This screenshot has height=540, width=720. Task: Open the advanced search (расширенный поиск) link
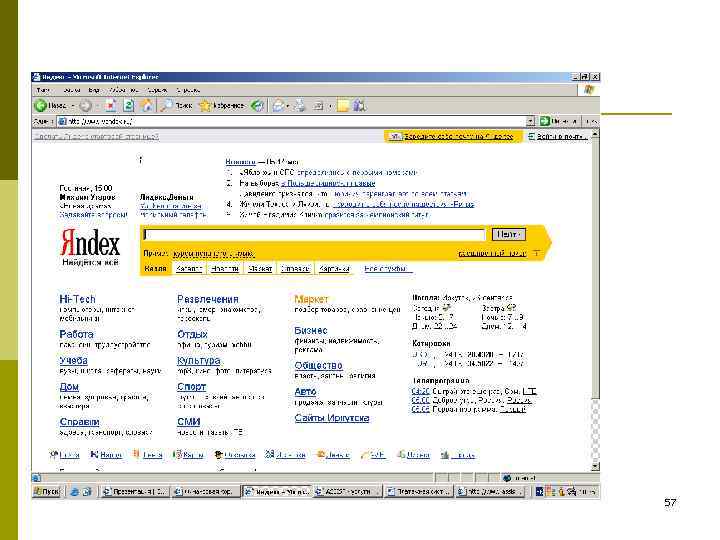tap(492, 253)
